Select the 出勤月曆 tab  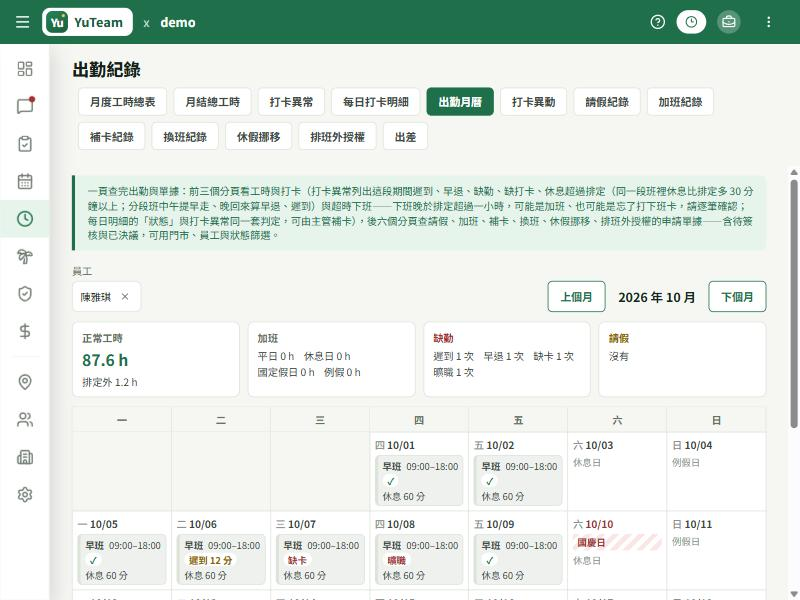pyautogui.click(x=460, y=102)
